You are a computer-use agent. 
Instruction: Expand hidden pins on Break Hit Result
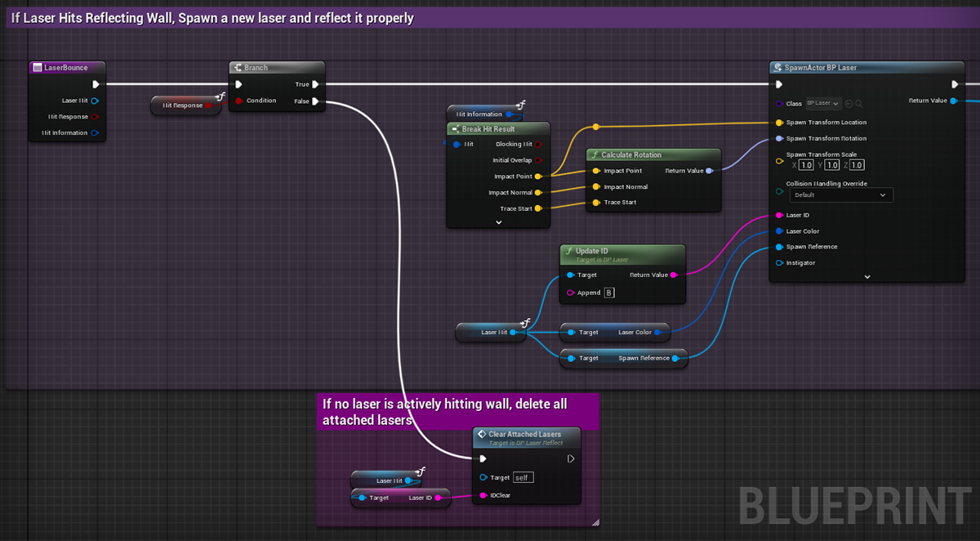click(499, 222)
